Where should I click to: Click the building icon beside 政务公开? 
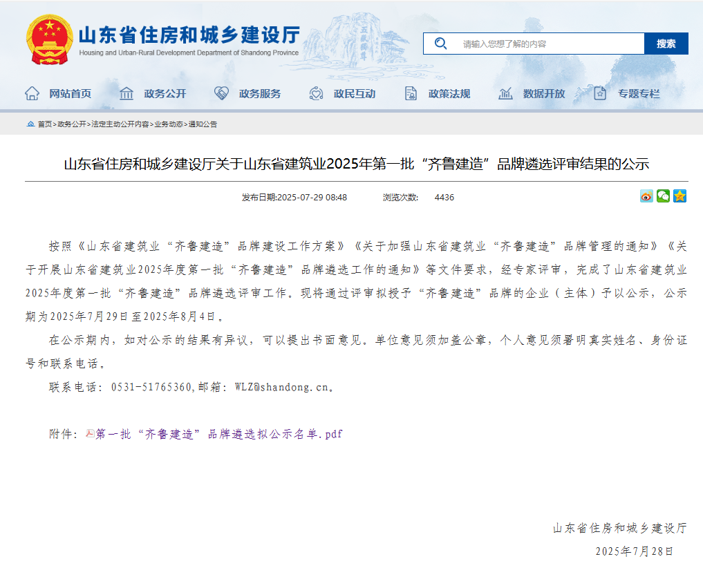click(126, 93)
